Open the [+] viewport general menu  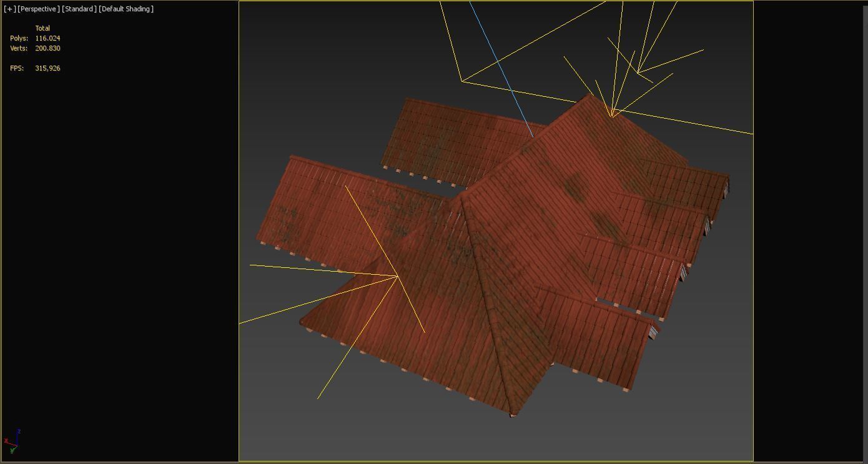point(9,9)
